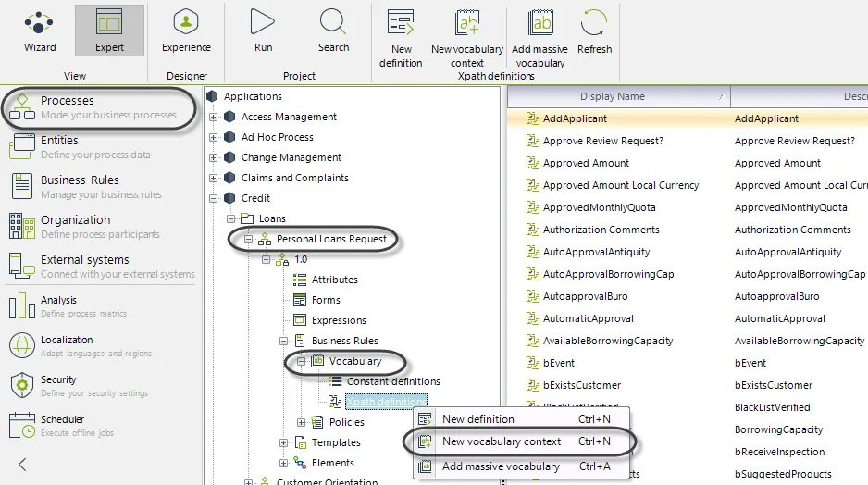
Task: Collapse the Business Rules tree node
Action: [x=283, y=341]
